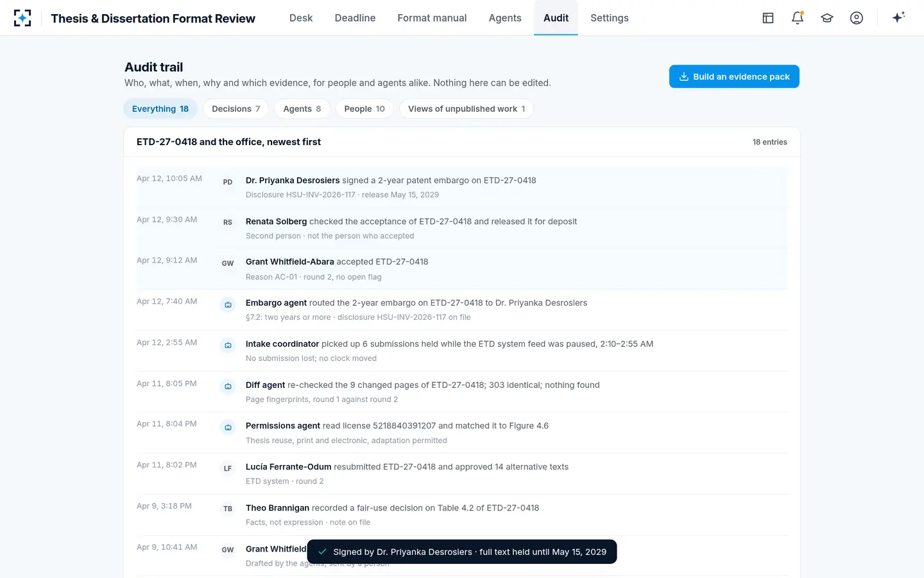Click the GW avatar on the accepted entry

pyautogui.click(x=228, y=263)
